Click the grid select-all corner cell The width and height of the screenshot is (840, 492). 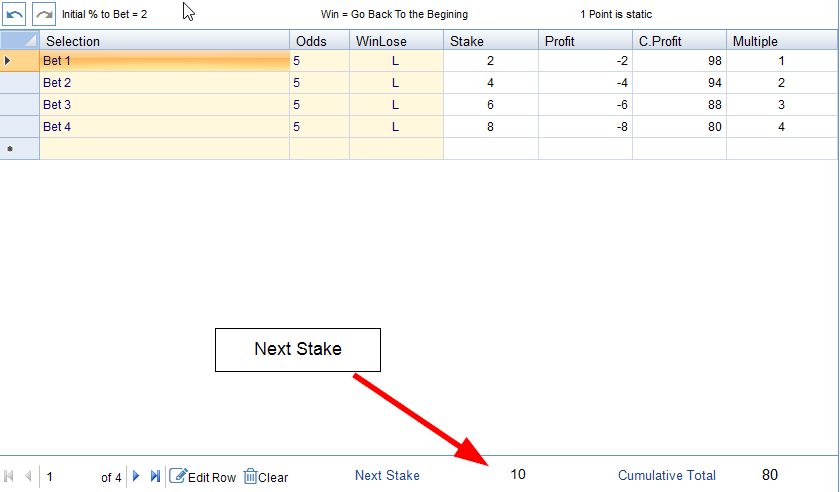[19, 41]
